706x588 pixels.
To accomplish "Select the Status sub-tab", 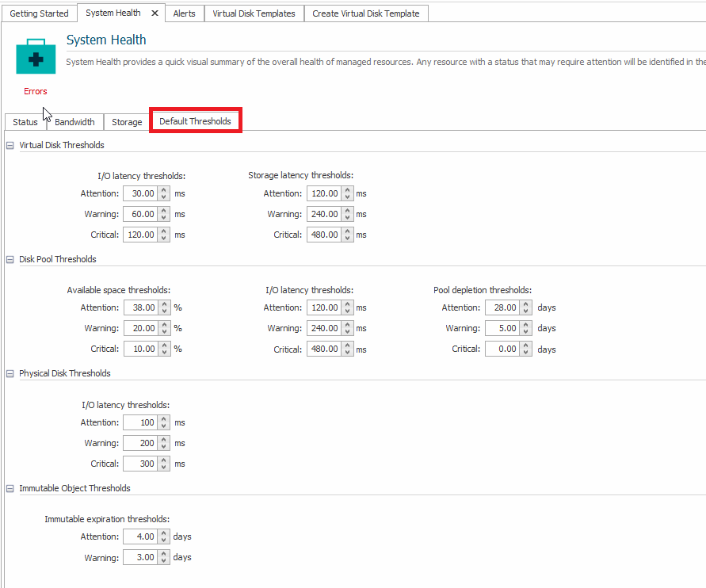I will 25,122.
